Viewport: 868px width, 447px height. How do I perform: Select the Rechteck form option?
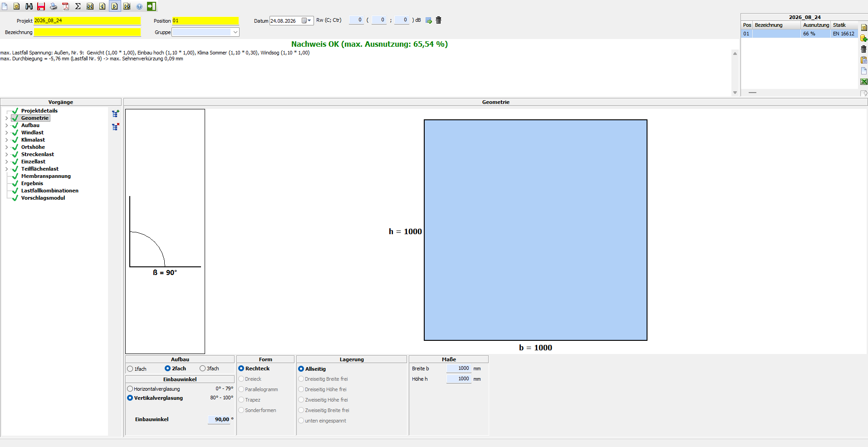pyautogui.click(x=241, y=368)
